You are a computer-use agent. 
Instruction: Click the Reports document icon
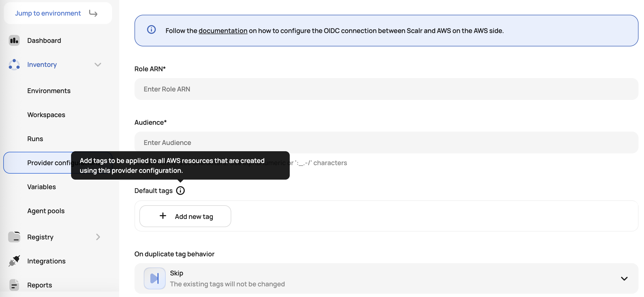tap(14, 285)
